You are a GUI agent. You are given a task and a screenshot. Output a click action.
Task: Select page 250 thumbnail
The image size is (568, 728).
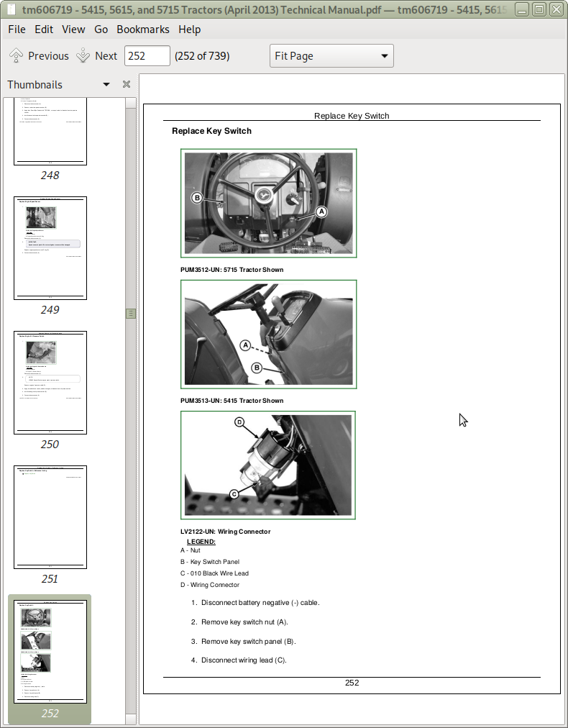tap(50, 383)
